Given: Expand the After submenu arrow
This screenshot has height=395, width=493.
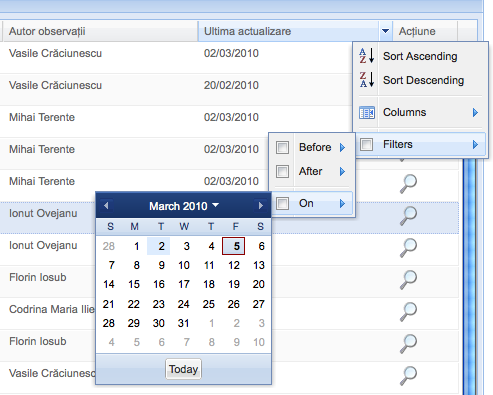Looking at the screenshot, I should (x=342, y=172).
